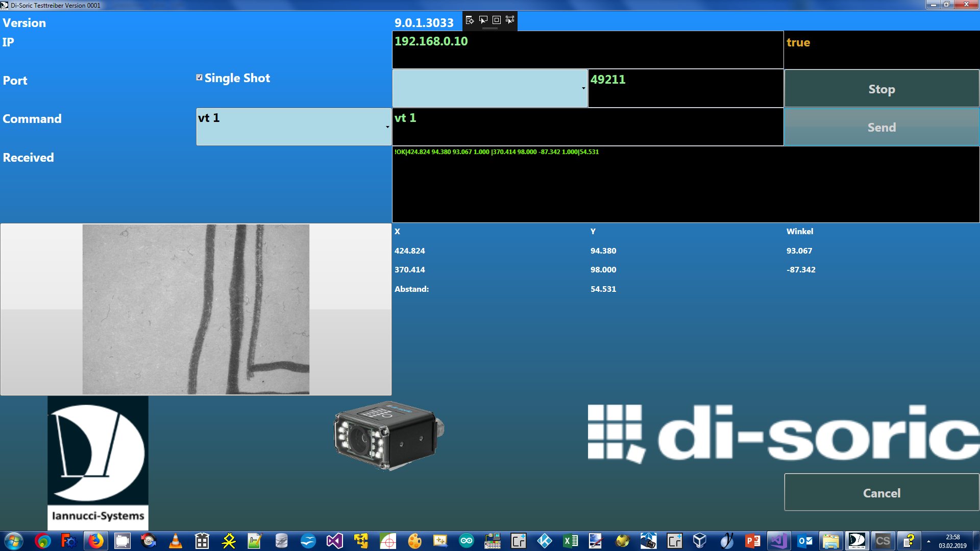Image resolution: width=980 pixels, height=551 pixels.
Task: Click the Y value 94.380
Action: [603, 251]
